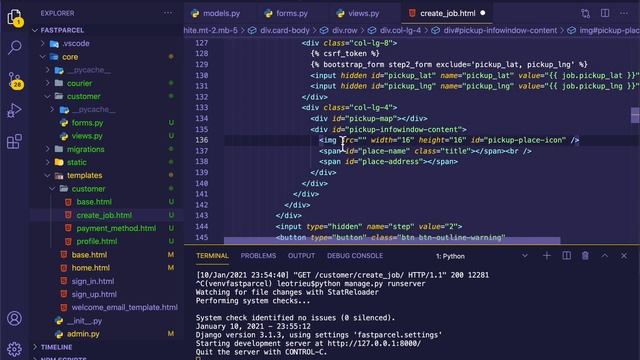Screen dimensions: 640x360
Task: Switch to the DEBUG CONSOLE tab
Action: tap(355, 256)
